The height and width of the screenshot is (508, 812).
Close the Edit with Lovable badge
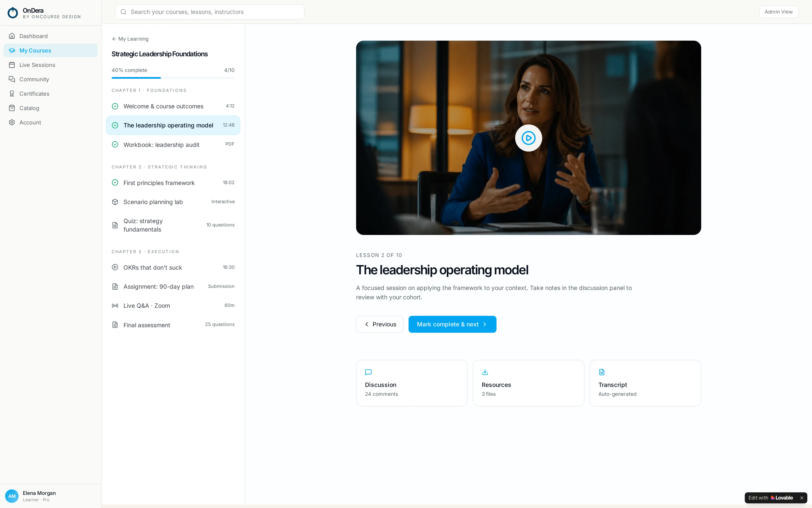[802, 498]
